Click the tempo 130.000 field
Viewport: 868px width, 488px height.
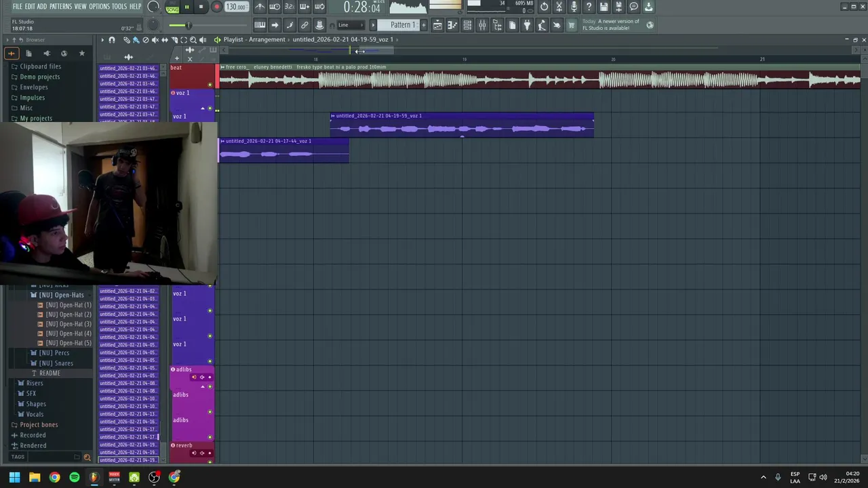tap(235, 7)
